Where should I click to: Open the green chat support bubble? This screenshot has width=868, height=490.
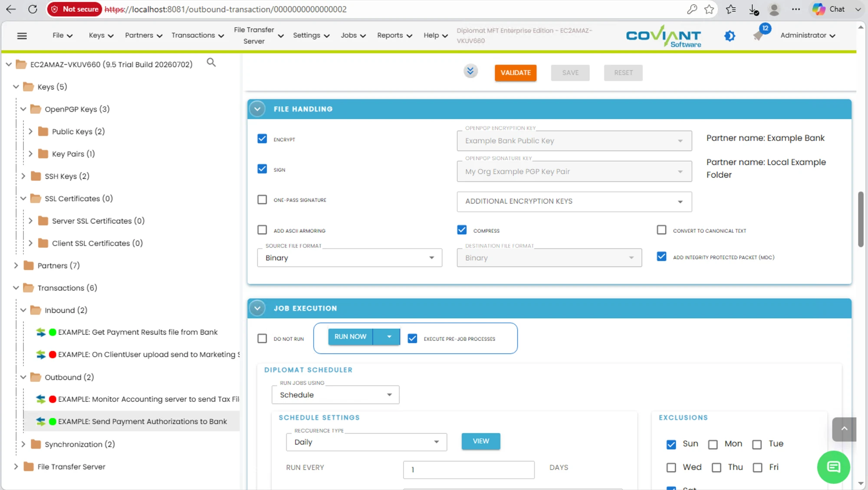click(x=833, y=467)
